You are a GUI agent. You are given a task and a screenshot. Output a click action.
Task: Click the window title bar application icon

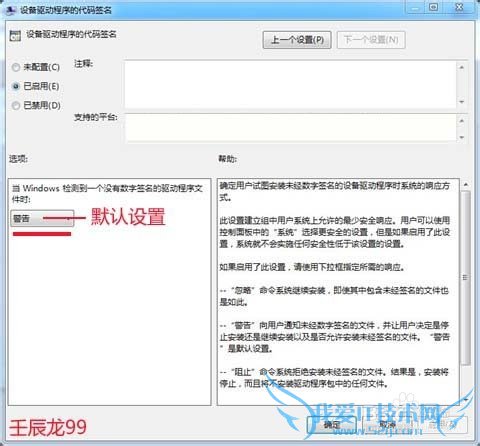coord(11,10)
